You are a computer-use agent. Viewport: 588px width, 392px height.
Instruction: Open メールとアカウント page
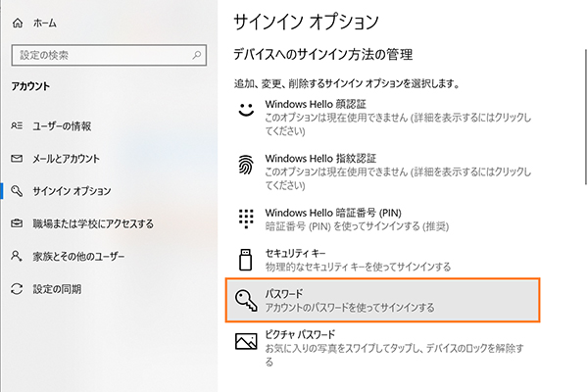tap(66, 159)
